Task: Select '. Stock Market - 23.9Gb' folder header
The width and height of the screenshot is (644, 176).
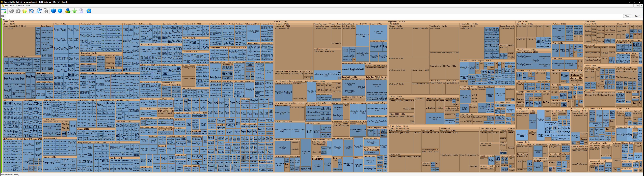Action: click(533, 24)
